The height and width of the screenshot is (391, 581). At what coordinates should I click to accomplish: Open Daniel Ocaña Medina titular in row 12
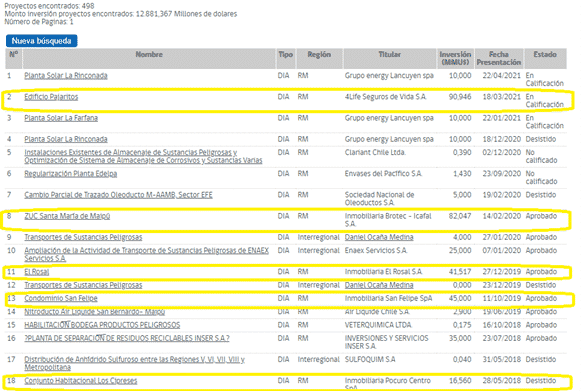[379, 285]
